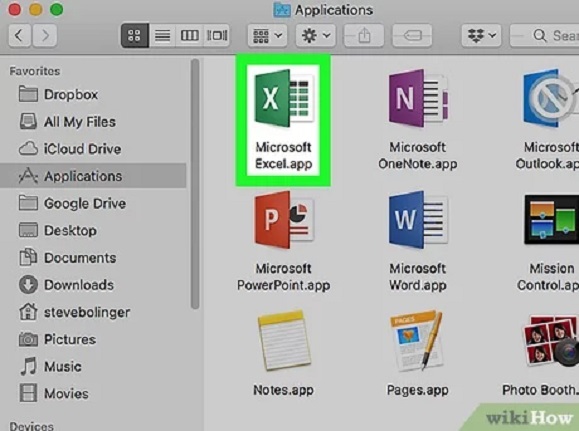
Task: Go back with the left arrow button
Action: point(19,35)
